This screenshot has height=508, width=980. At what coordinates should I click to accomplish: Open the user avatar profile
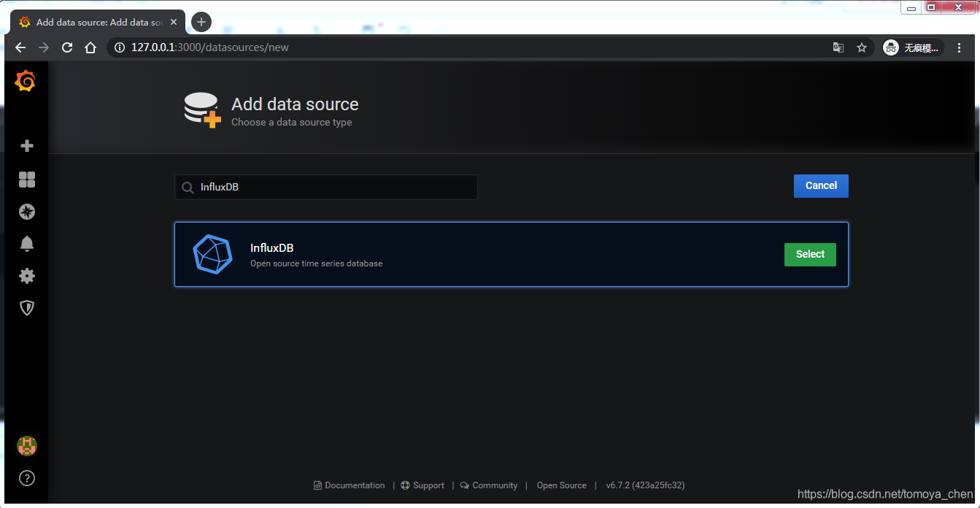click(x=27, y=446)
